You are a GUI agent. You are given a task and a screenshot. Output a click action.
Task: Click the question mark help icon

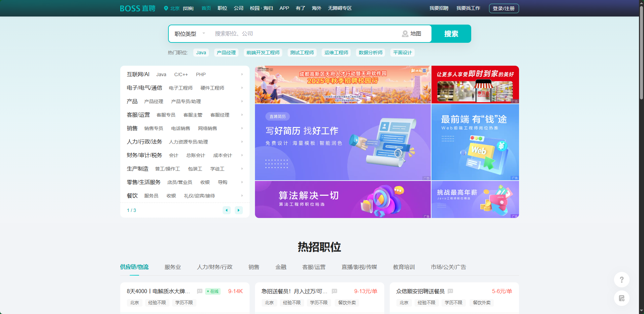point(621,280)
